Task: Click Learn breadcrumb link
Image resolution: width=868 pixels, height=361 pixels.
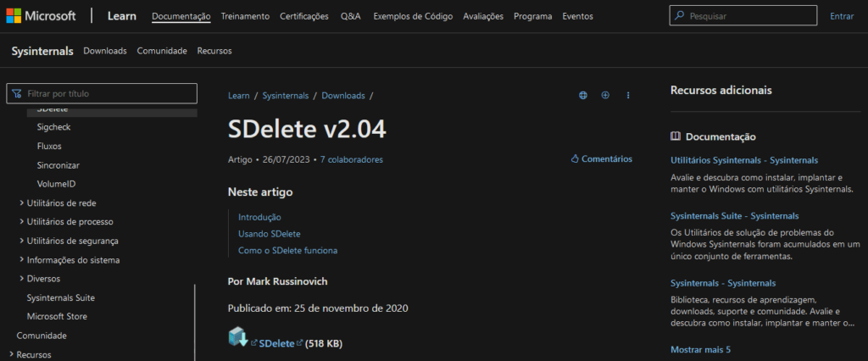Action: [x=238, y=95]
